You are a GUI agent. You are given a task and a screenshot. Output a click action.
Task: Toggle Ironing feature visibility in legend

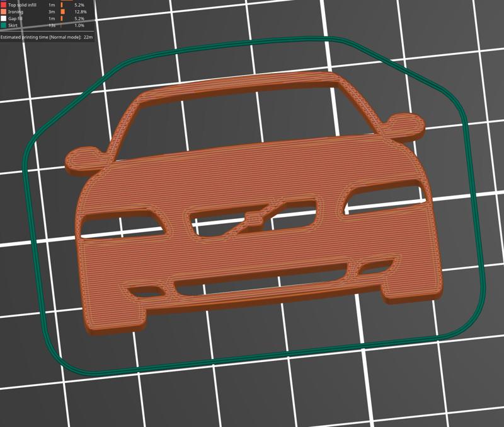[16, 11]
